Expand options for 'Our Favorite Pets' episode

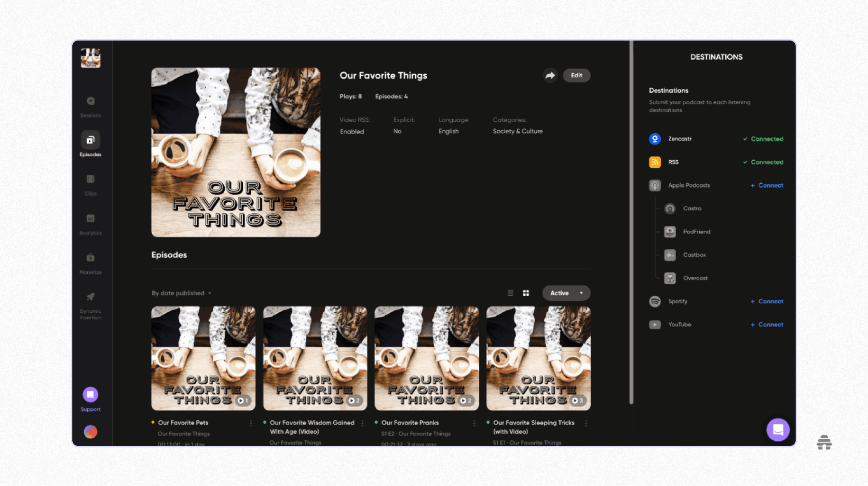(250, 423)
